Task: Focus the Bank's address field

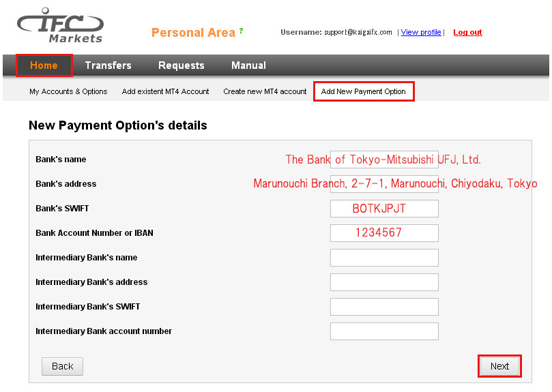Action: 384,184
